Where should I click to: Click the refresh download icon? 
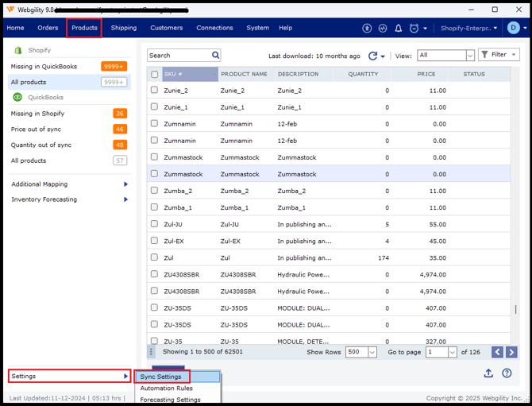coord(372,56)
